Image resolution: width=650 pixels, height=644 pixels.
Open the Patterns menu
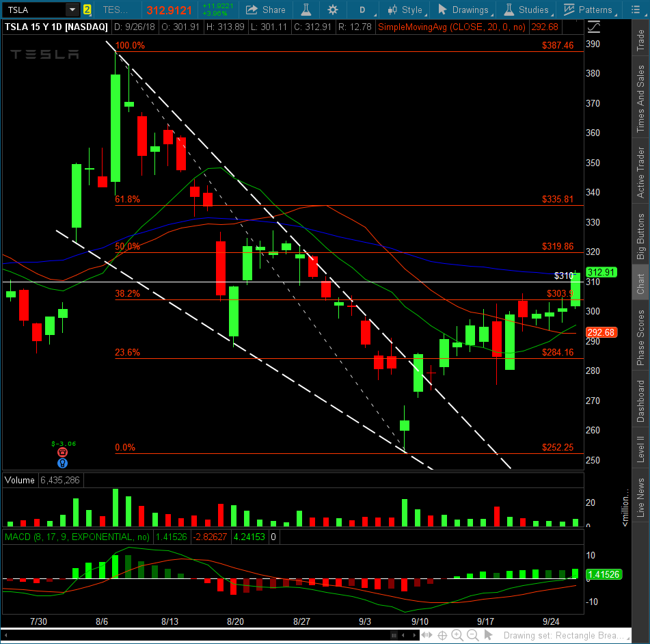[x=590, y=10]
